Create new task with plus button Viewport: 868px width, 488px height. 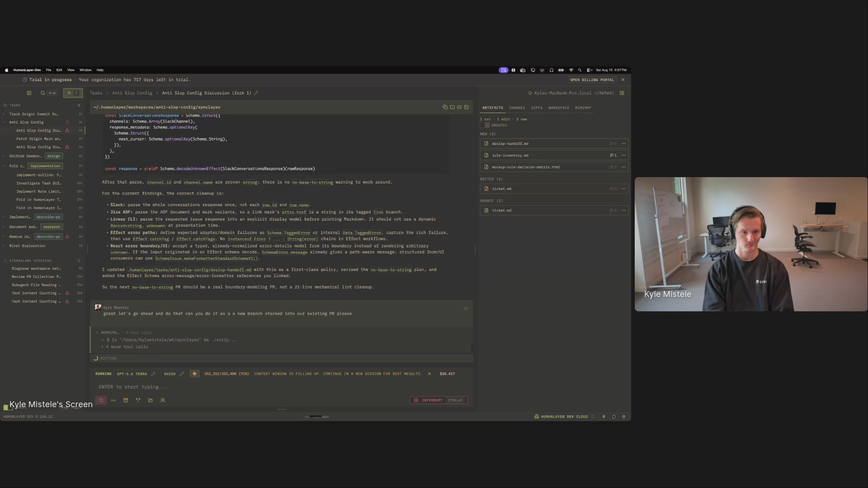click(x=73, y=93)
